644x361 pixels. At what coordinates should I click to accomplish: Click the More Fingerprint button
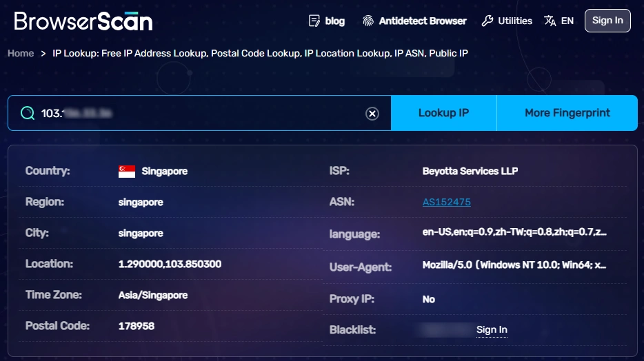click(x=567, y=113)
